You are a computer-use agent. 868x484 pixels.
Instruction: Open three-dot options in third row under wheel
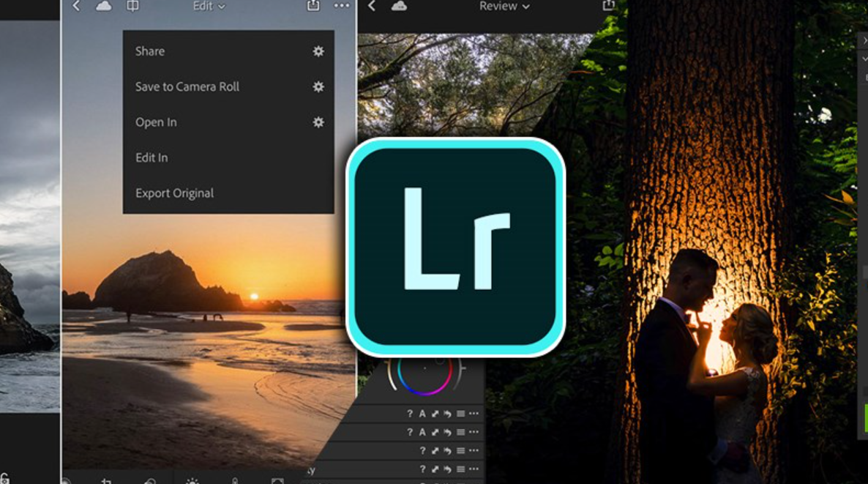[x=474, y=451]
